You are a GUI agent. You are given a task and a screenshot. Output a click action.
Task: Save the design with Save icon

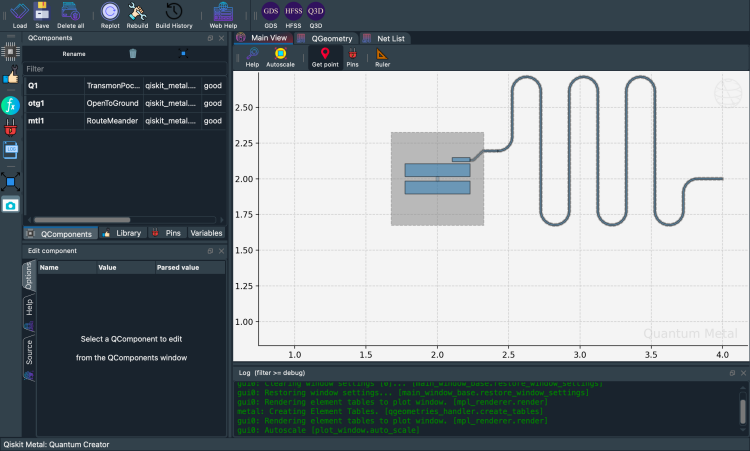pyautogui.click(x=42, y=15)
